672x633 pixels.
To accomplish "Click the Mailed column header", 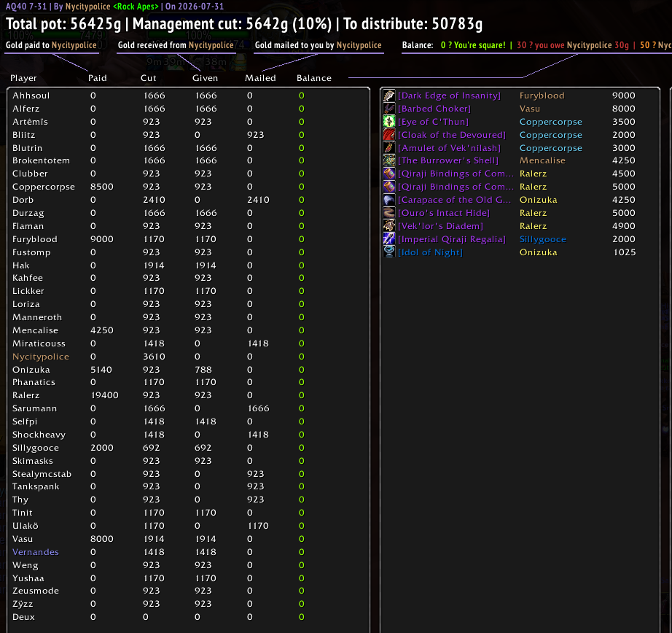I will coord(260,78).
